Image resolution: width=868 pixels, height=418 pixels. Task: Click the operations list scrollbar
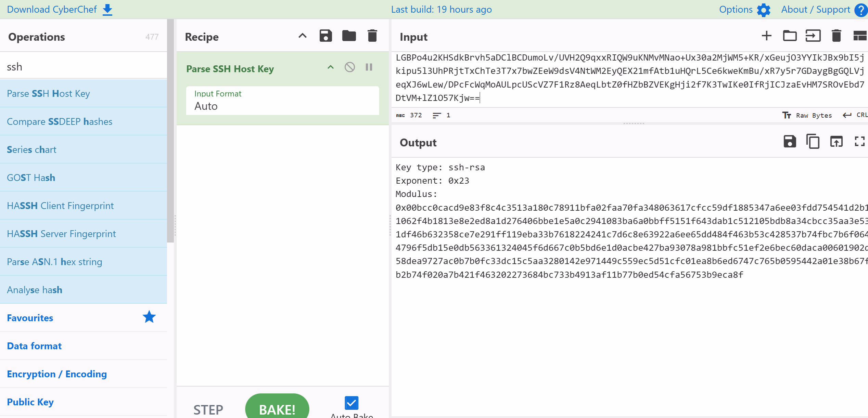(170, 131)
